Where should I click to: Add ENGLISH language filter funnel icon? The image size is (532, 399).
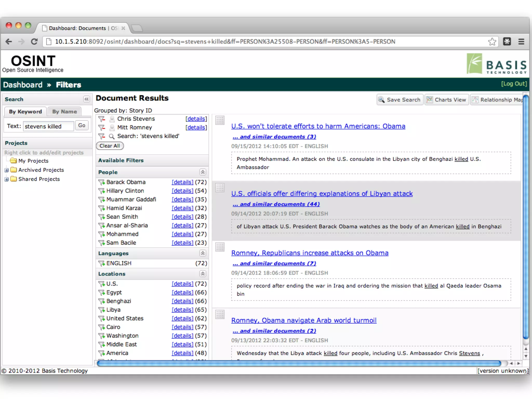tap(101, 263)
